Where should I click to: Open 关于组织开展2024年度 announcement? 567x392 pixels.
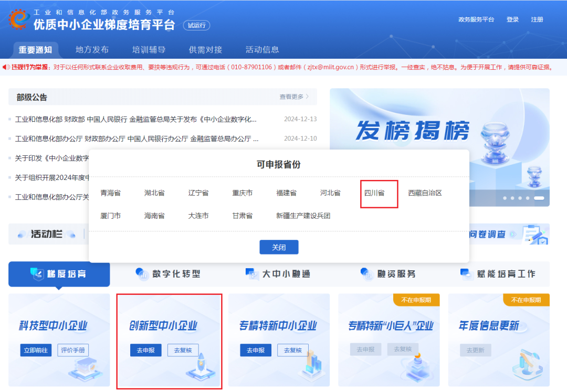click(51, 178)
